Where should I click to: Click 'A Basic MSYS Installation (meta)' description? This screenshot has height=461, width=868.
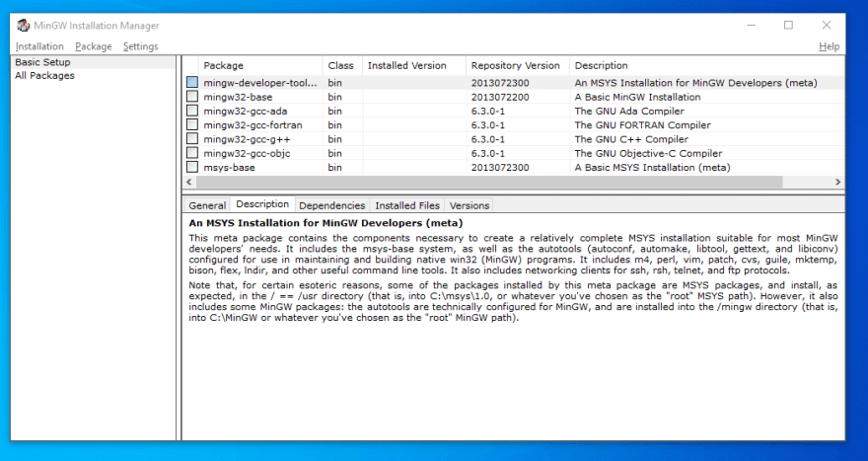(x=653, y=168)
